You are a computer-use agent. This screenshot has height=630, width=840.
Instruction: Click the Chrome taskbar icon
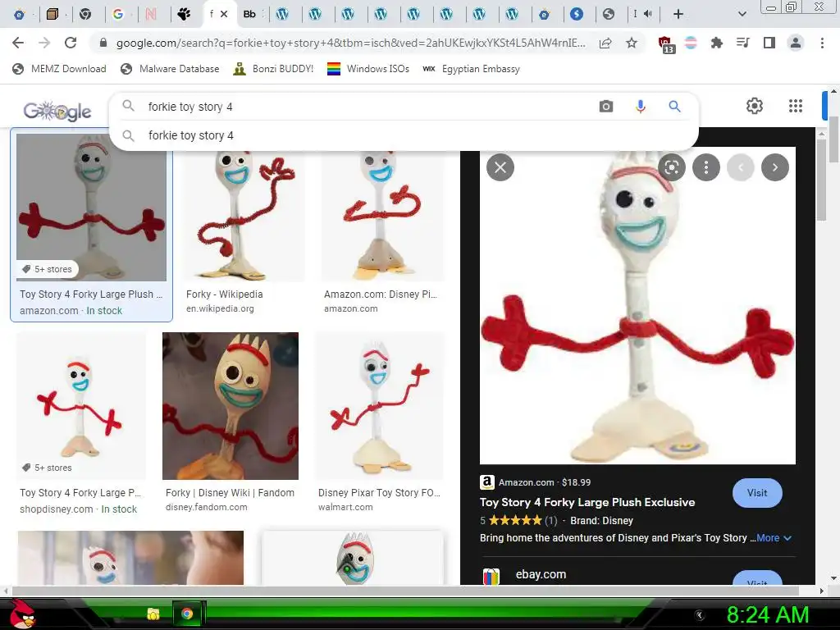pos(187,614)
